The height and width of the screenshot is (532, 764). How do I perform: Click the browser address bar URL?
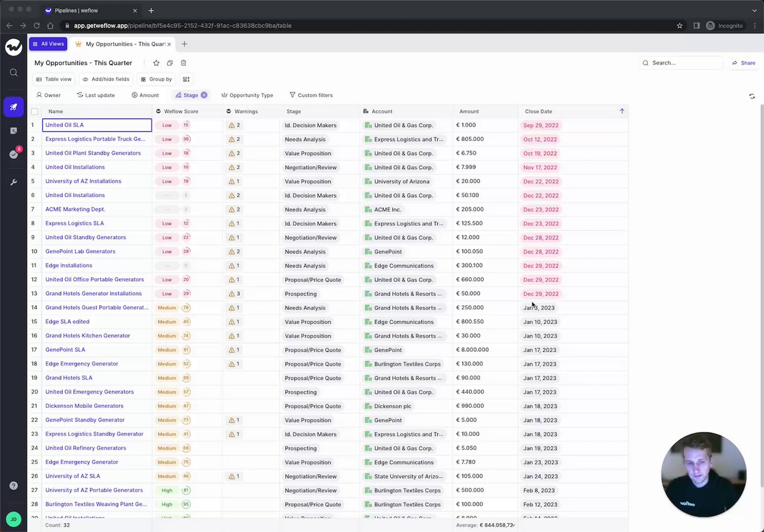pyautogui.click(x=183, y=26)
